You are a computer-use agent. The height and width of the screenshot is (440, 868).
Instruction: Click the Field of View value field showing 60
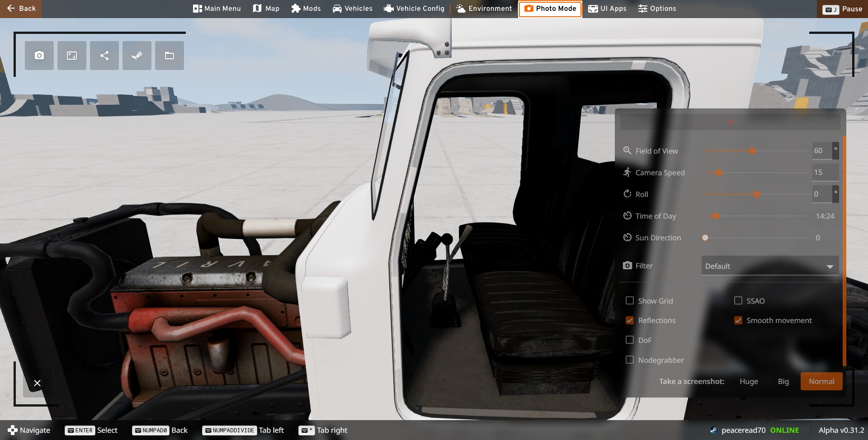822,150
